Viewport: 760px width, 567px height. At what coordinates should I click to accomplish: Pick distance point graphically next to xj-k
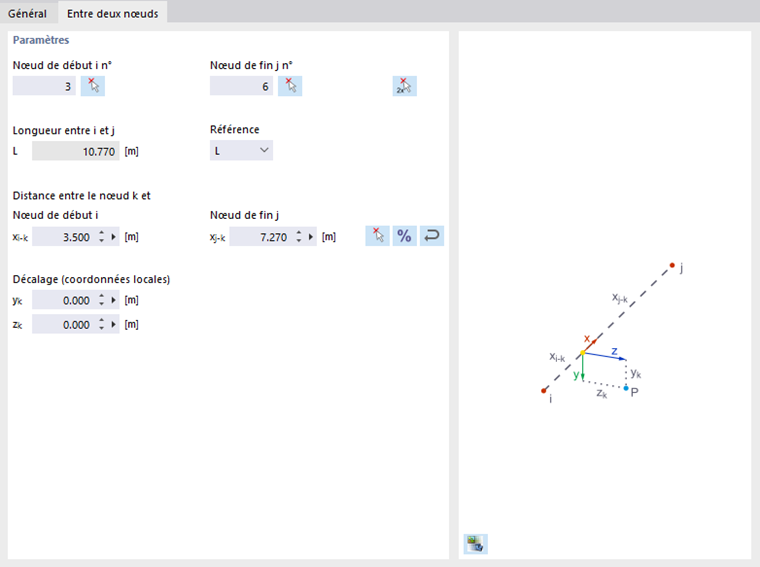(x=378, y=236)
